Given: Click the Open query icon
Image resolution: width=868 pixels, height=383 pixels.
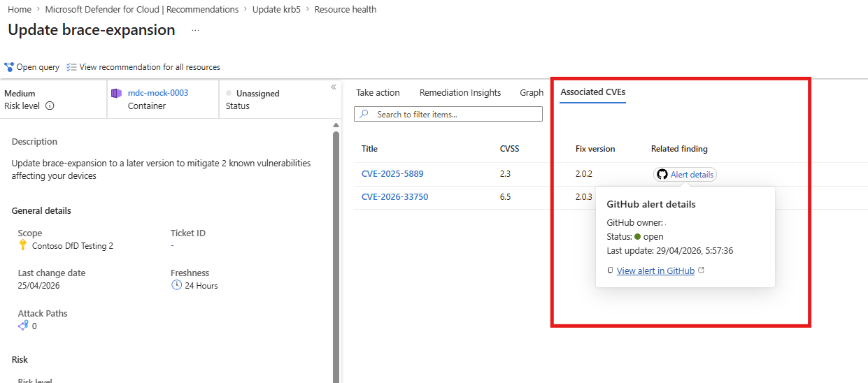Looking at the screenshot, I should pos(9,67).
